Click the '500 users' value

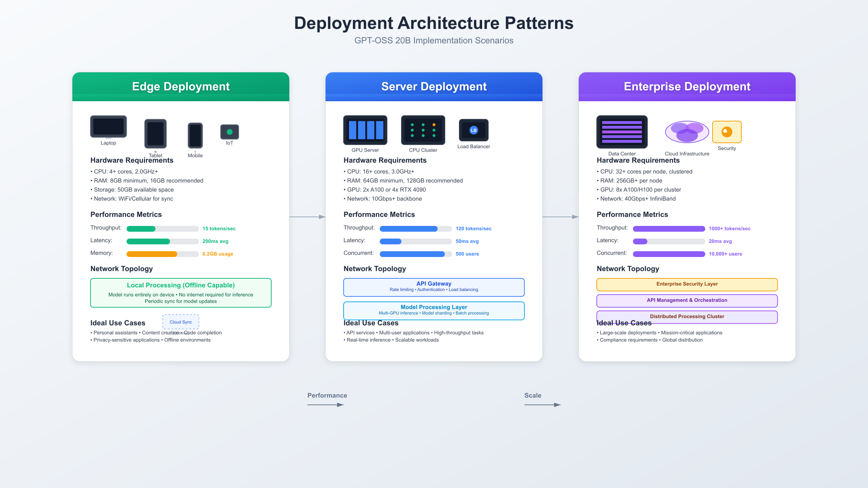click(467, 254)
